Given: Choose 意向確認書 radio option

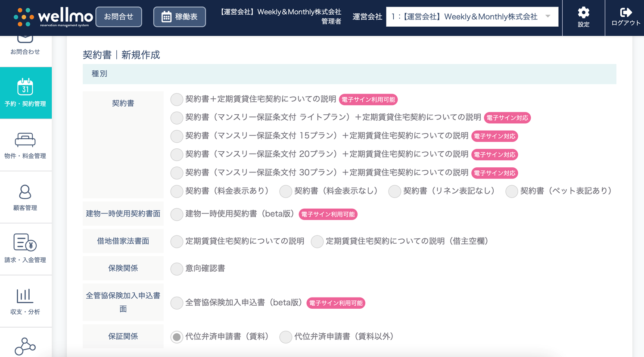Looking at the screenshot, I should [x=177, y=269].
